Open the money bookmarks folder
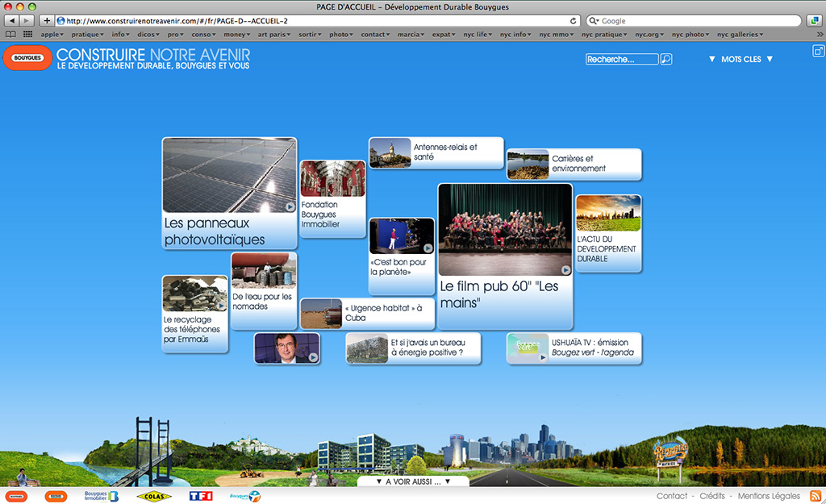The width and height of the screenshot is (826, 504). (236, 34)
